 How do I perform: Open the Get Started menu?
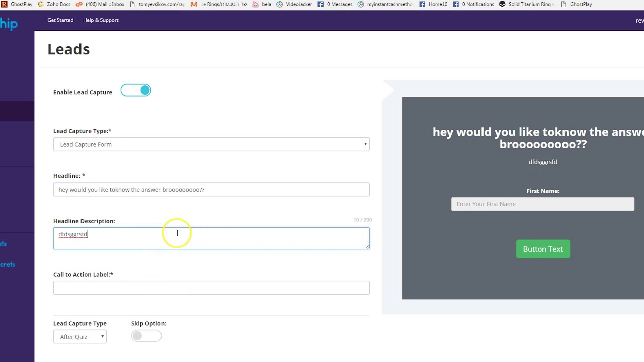coord(60,20)
